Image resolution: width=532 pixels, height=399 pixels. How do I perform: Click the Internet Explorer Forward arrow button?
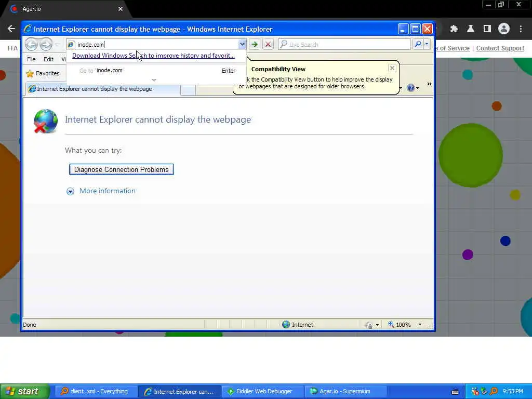point(46,45)
